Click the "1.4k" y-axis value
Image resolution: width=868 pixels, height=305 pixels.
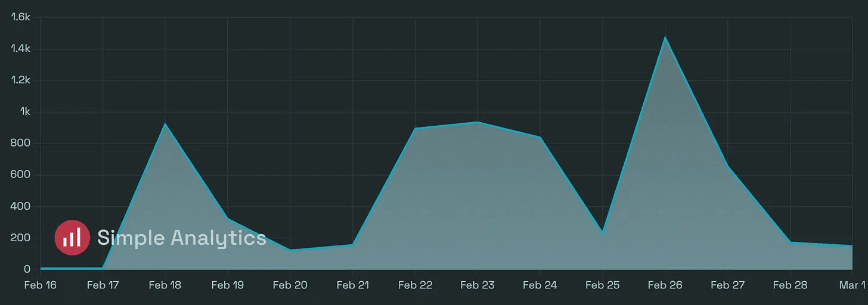[x=20, y=49]
